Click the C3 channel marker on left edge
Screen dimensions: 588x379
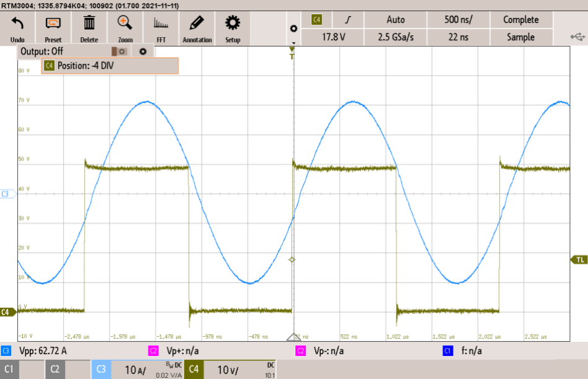pyautogui.click(x=7, y=194)
